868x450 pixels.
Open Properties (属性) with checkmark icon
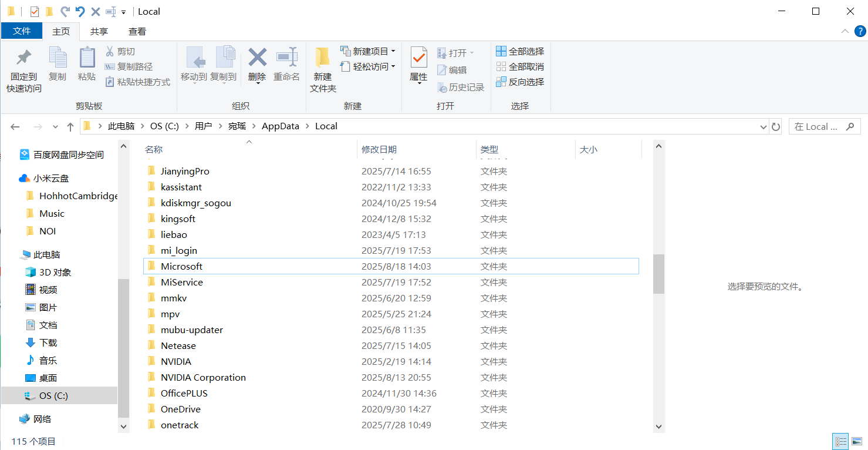coord(418,58)
